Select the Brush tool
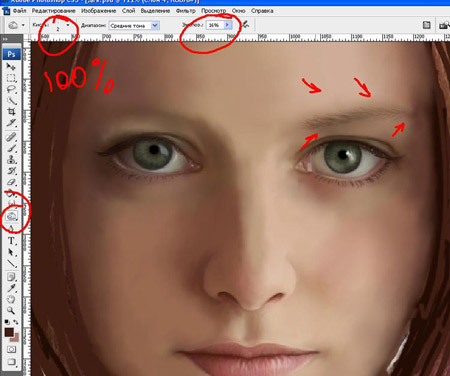The width and height of the screenshot is (450, 376). (x=11, y=148)
